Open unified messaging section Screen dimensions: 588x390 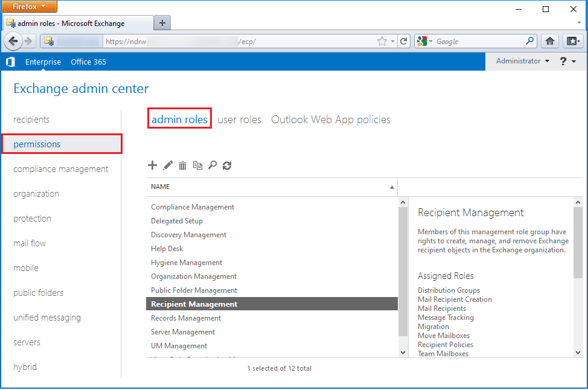click(47, 318)
